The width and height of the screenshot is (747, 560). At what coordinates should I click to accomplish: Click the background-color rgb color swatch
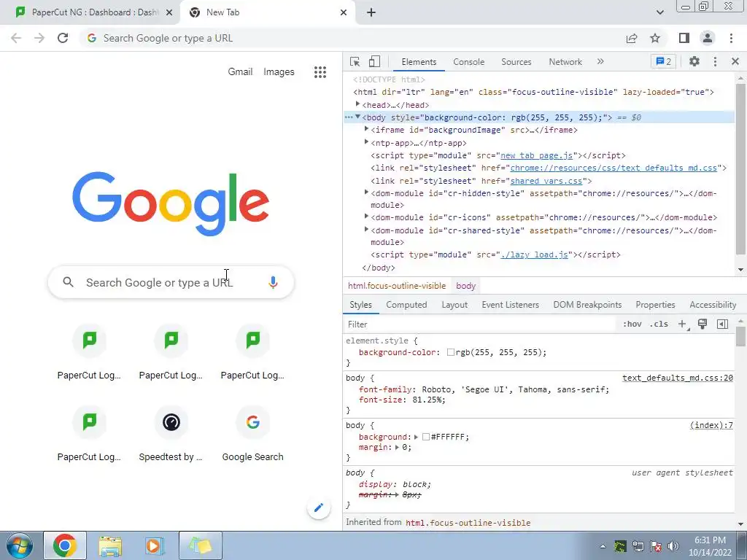pos(450,352)
